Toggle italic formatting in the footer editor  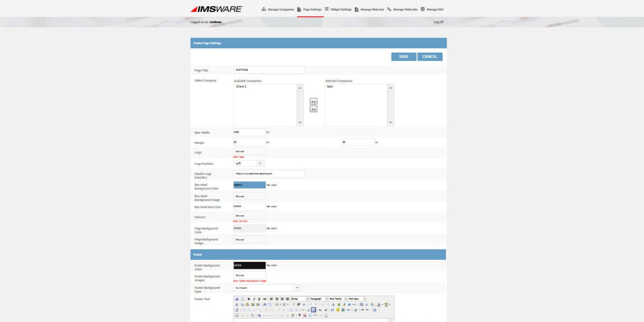253,298
